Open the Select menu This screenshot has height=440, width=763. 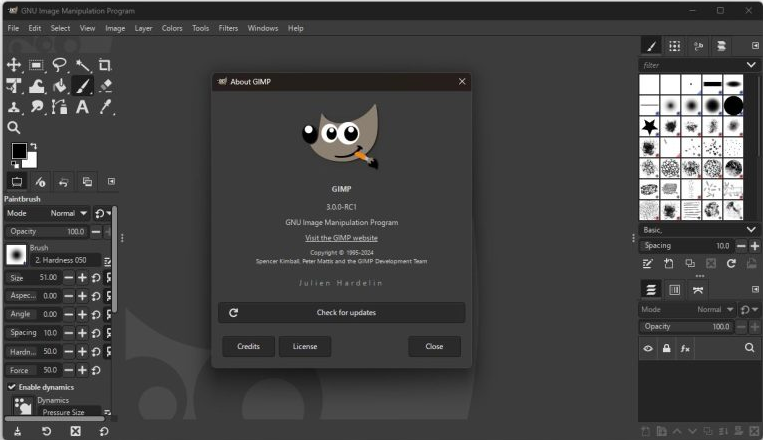pos(60,28)
